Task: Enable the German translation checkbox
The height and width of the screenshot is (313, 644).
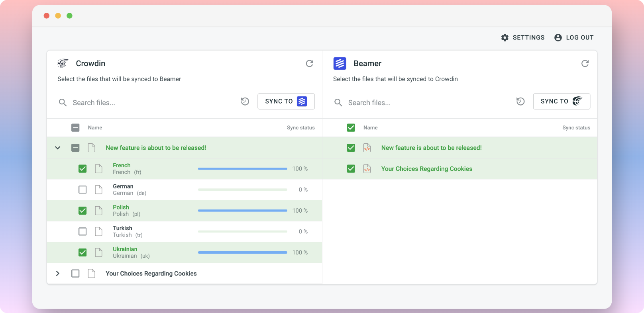Action: (82, 190)
